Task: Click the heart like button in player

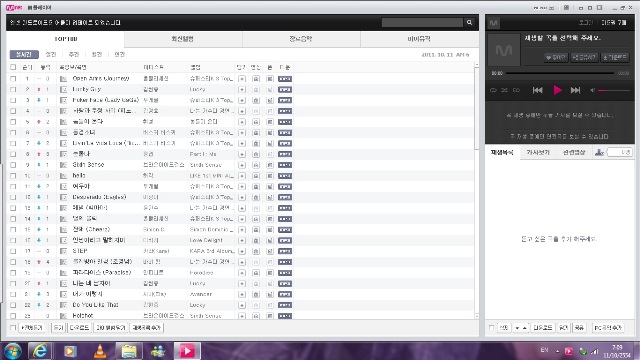Action: pyautogui.click(x=556, y=58)
